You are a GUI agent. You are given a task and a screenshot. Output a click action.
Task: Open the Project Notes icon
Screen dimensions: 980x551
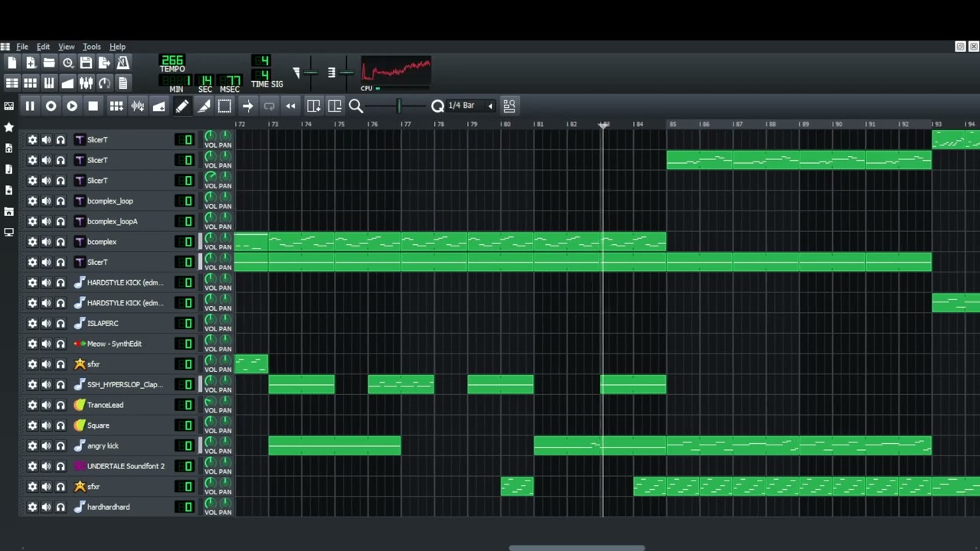[122, 83]
